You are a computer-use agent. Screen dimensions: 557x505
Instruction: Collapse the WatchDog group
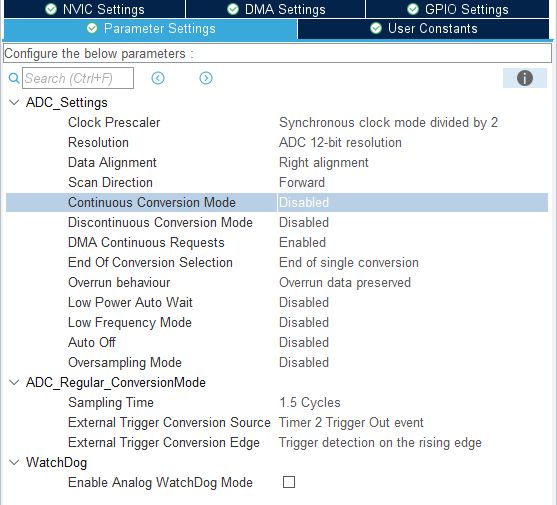14,462
